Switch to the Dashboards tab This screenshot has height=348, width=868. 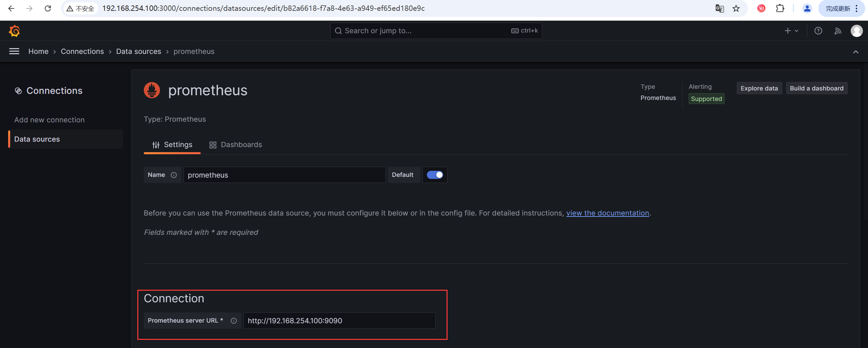(x=235, y=145)
